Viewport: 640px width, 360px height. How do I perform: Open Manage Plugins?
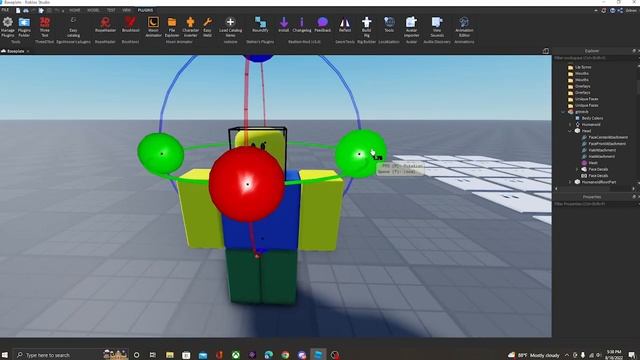(8, 27)
